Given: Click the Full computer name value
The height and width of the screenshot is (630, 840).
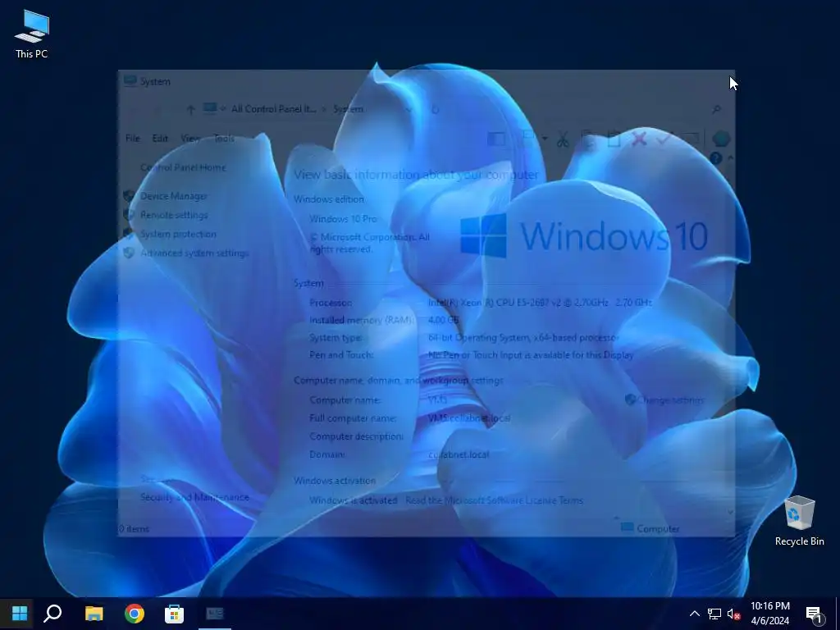Looking at the screenshot, I should point(468,418).
